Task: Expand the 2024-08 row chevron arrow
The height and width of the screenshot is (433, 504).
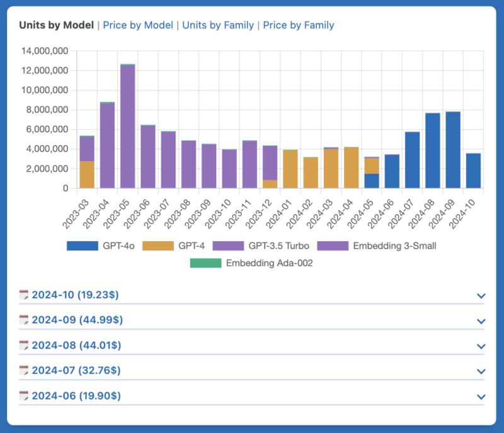Action: [481, 346]
